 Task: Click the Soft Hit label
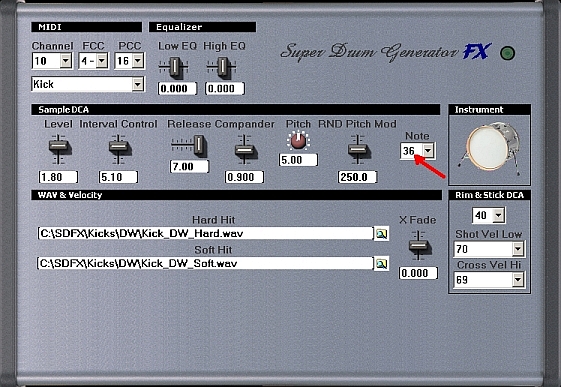coord(213,250)
